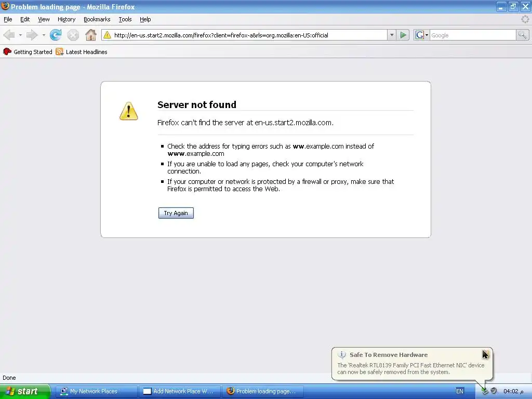
Task: Click the Windows start button
Action: pyautogui.click(x=25, y=391)
